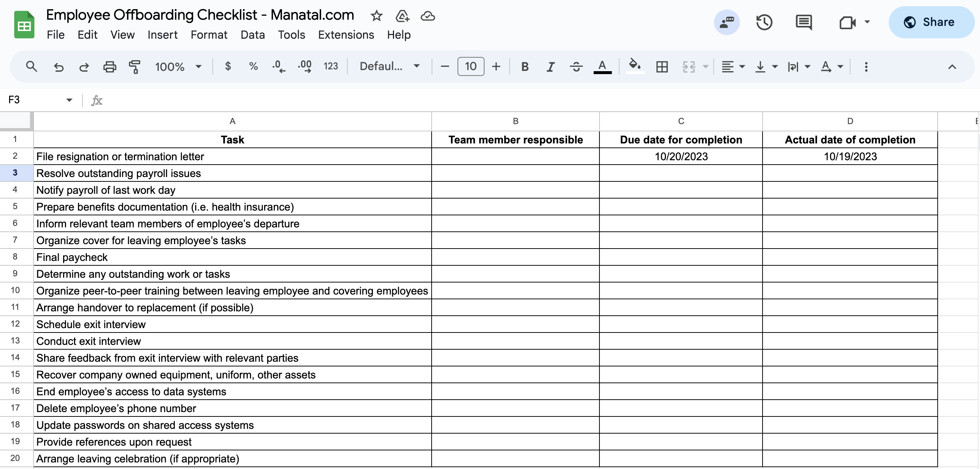Select the cell containing 10/20/2023

tap(680, 156)
